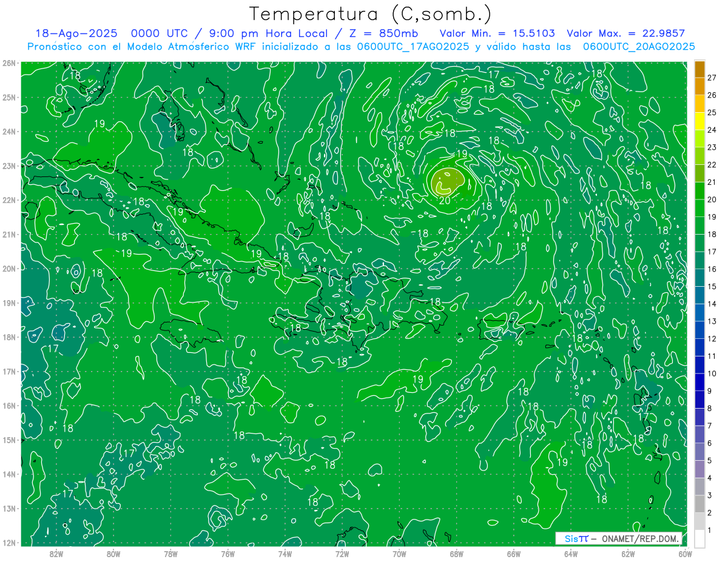Image resolution: width=728 pixels, height=562 pixels.
Task: Click legend value "21"
Action: tap(712, 182)
